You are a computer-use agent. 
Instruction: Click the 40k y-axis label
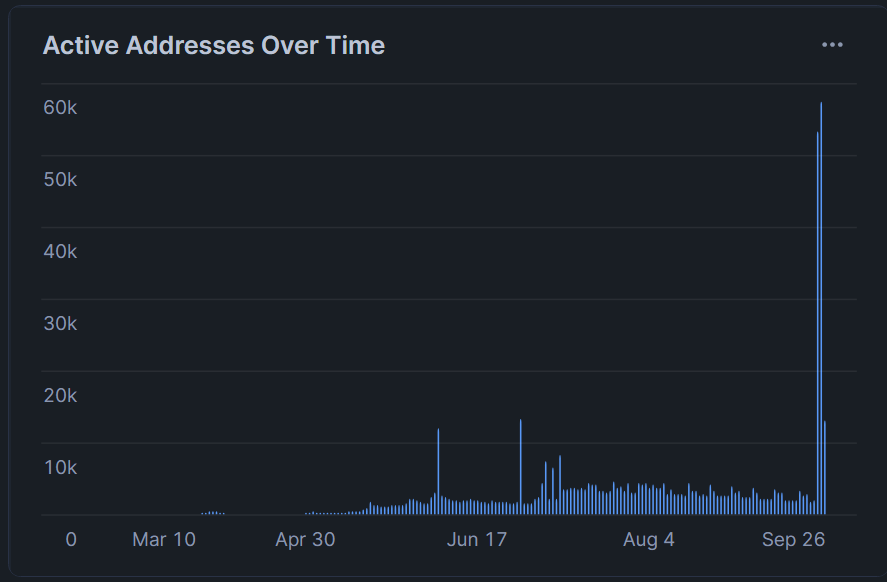coord(60,251)
